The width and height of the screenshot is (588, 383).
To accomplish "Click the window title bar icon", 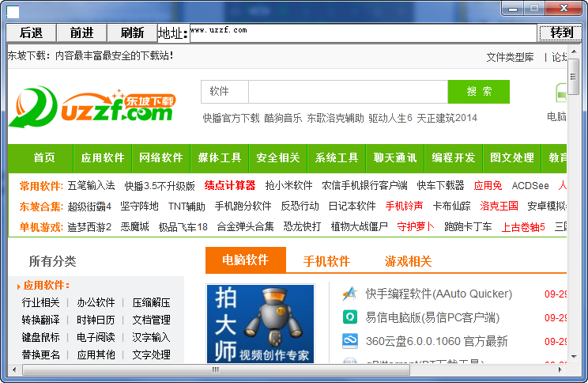I will 13,12.
